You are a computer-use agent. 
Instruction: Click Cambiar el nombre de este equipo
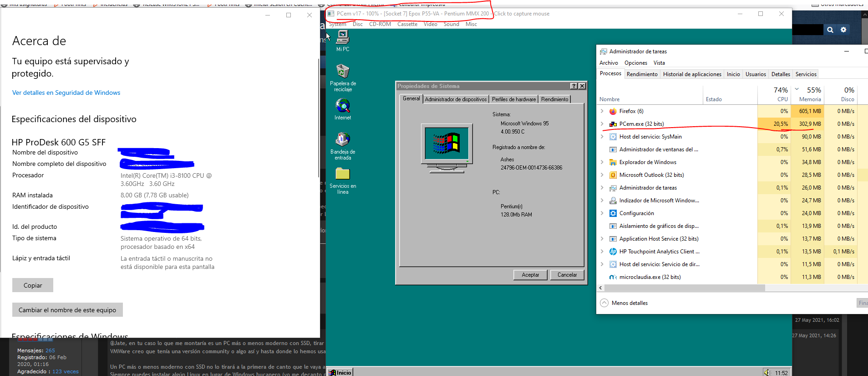(x=67, y=310)
